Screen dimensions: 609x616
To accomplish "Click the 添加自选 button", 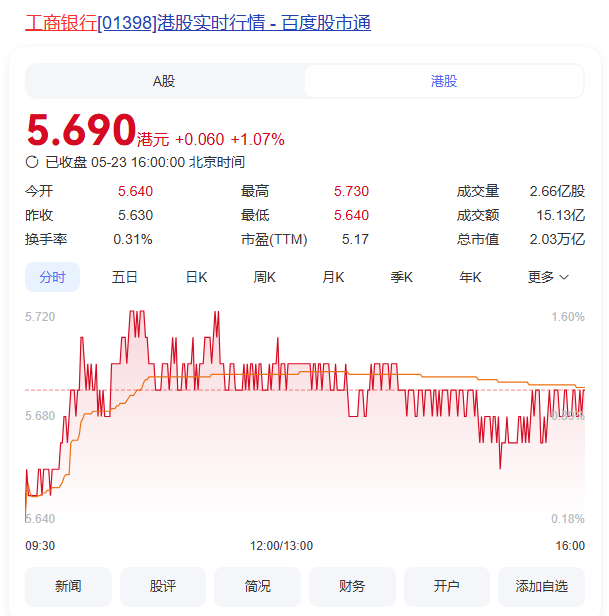I will (541, 587).
